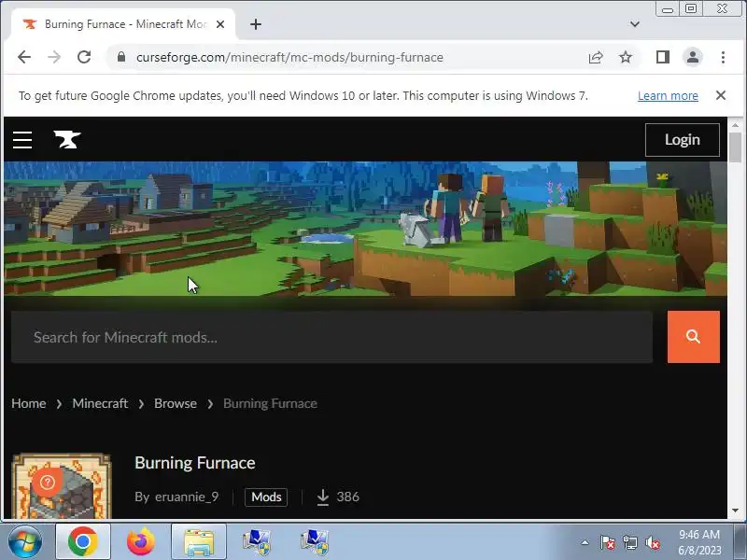
Task: Click the address bar URL
Action: pyautogui.click(x=289, y=57)
